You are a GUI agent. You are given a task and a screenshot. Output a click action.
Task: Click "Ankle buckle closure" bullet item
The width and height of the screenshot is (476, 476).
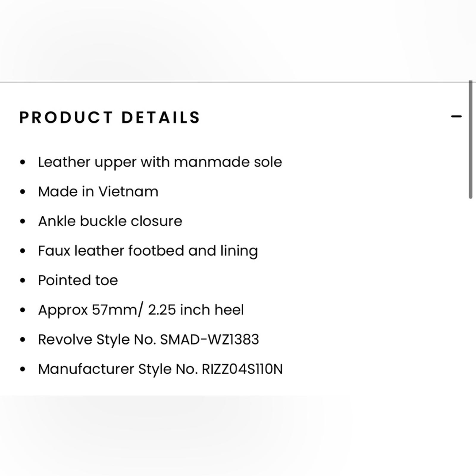tap(110, 221)
